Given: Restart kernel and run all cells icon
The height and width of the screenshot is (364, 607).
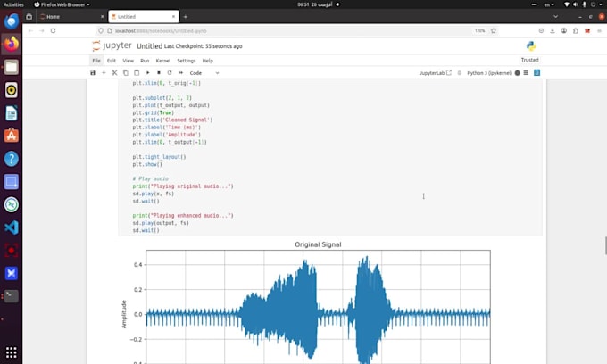Looking at the screenshot, I should pyautogui.click(x=180, y=73).
